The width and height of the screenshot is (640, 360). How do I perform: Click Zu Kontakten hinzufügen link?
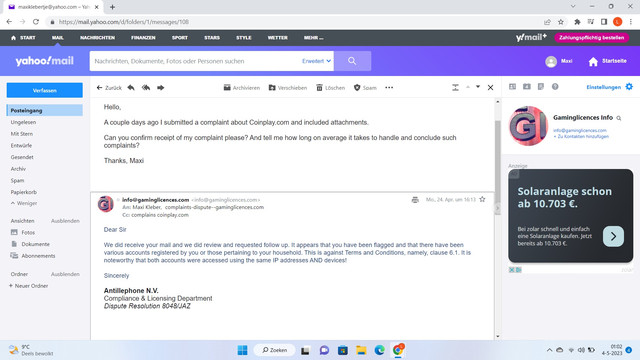click(581, 136)
